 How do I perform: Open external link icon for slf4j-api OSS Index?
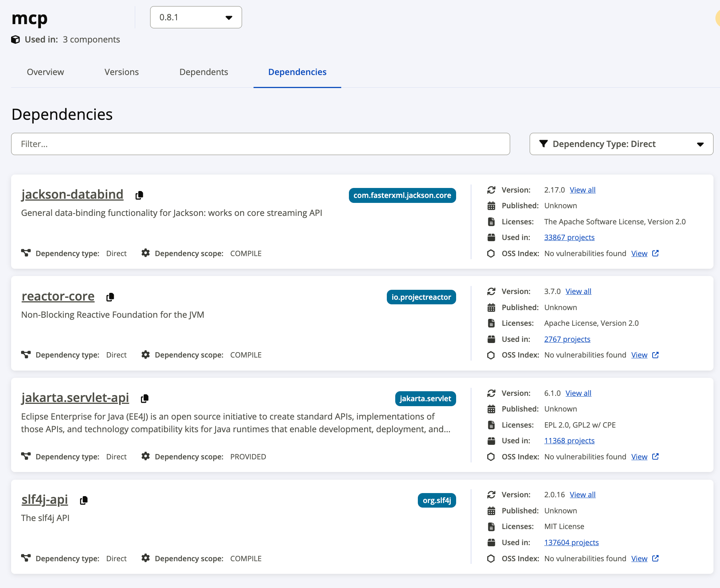point(655,559)
